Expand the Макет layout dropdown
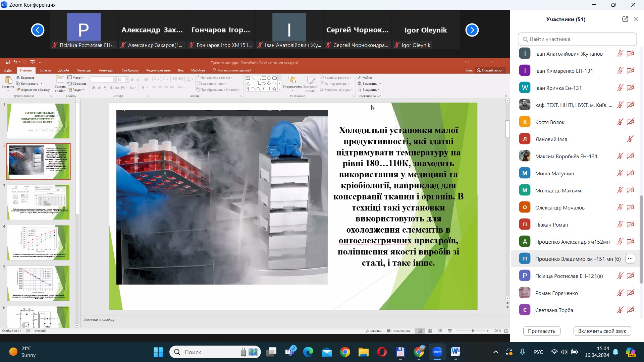Screen dimensions: 644x362 [x=75, y=77]
